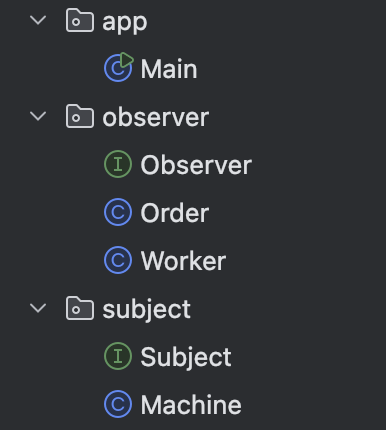
Task: Click the blue class icon beside Order
Action: pyautogui.click(x=118, y=212)
